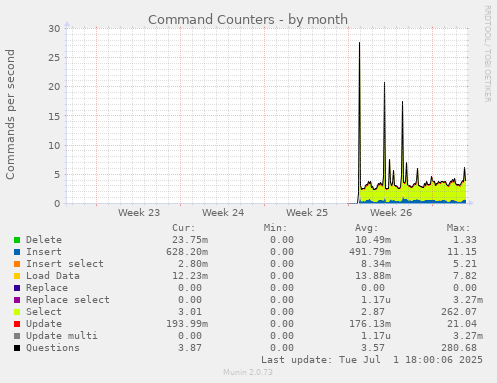
Task: Click the black Questions legend swatch
Action: click(x=17, y=348)
